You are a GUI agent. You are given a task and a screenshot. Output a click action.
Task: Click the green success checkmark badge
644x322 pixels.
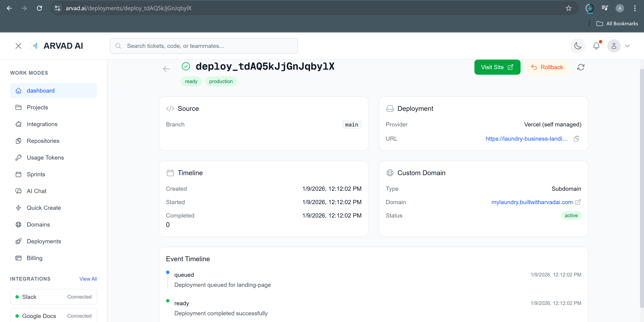tap(186, 66)
